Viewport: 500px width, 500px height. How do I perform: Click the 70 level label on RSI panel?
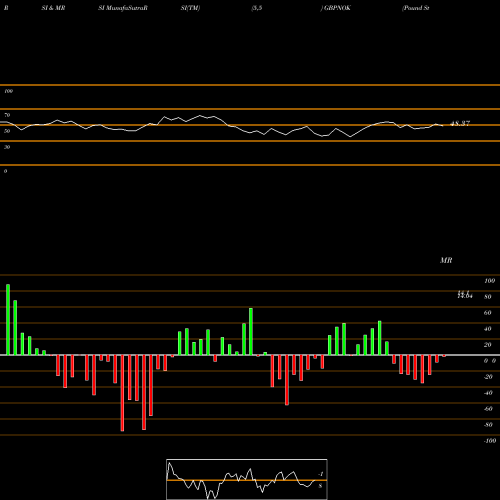(x=7, y=115)
